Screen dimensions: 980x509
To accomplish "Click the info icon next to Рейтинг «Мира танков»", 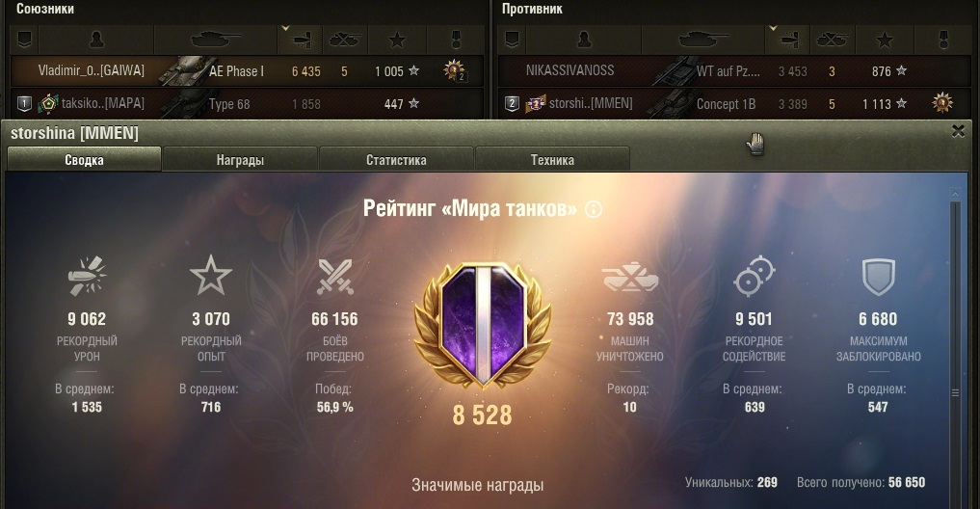I will pyautogui.click(x=594, y=209).
